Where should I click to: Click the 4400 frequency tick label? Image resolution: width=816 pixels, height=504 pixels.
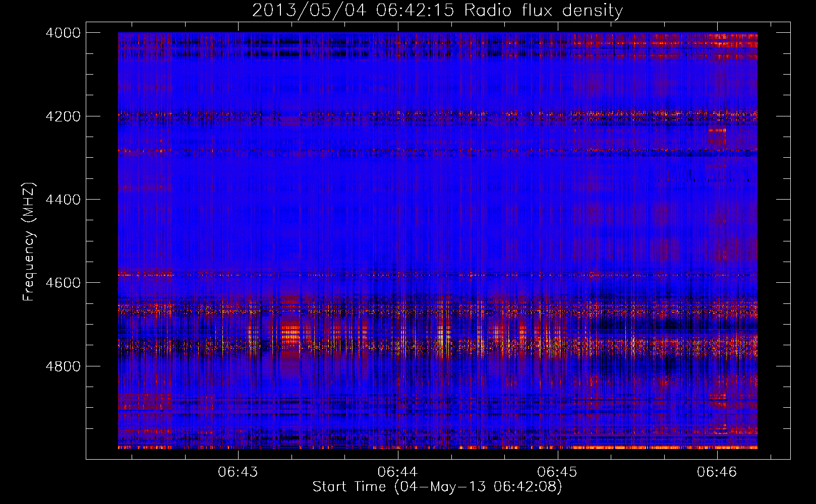click(x=63, y=200)
